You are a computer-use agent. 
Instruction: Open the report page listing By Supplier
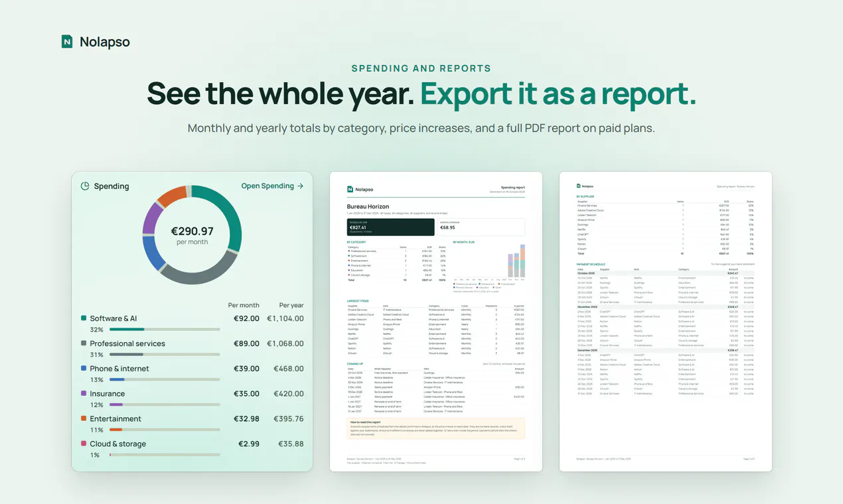666,322
